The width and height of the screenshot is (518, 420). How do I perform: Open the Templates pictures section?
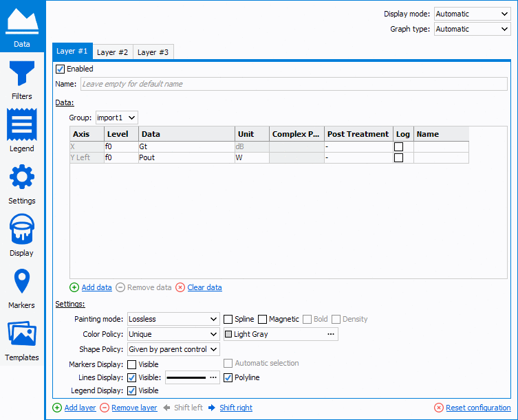click(22, 341)
